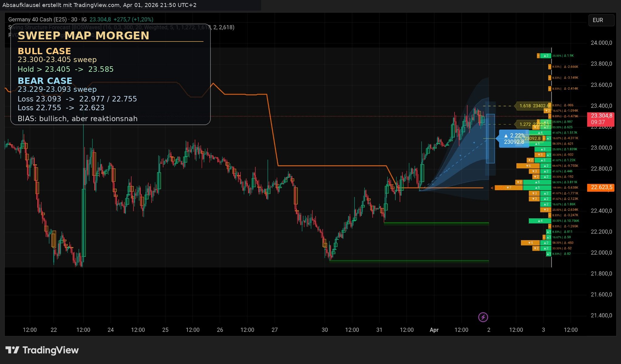Viewport: 621px width, 364px height.
Task: Click the SWEEP MAP MORGEN heading
Action: (83, 36)
